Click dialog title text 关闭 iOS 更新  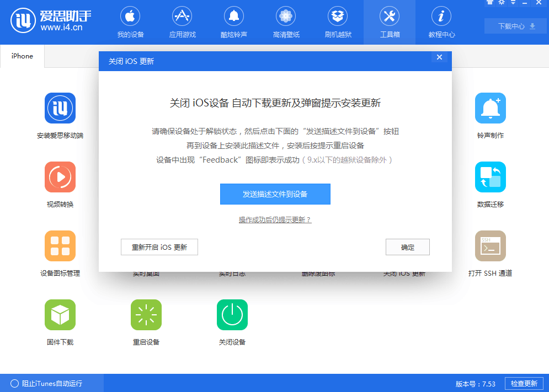pyautogui.click(x=131, y=61)
